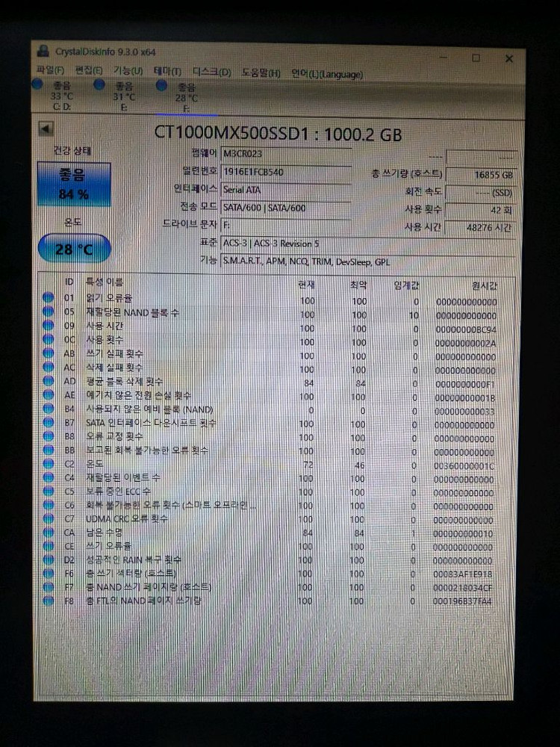Click status icon for BB 보고된 회복 불가능한 오류
The width and height of the screenshot is (560, 747).
pos(49,449)
